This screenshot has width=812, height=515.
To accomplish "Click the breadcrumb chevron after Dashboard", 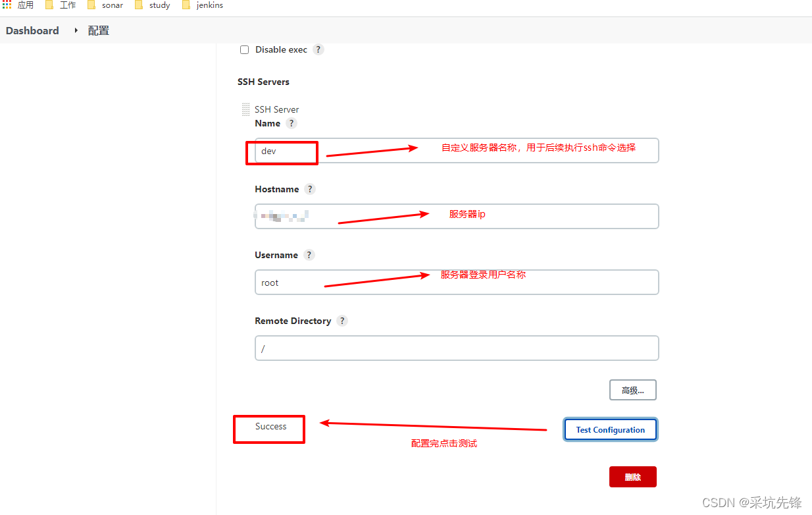I will coord(75,30).
